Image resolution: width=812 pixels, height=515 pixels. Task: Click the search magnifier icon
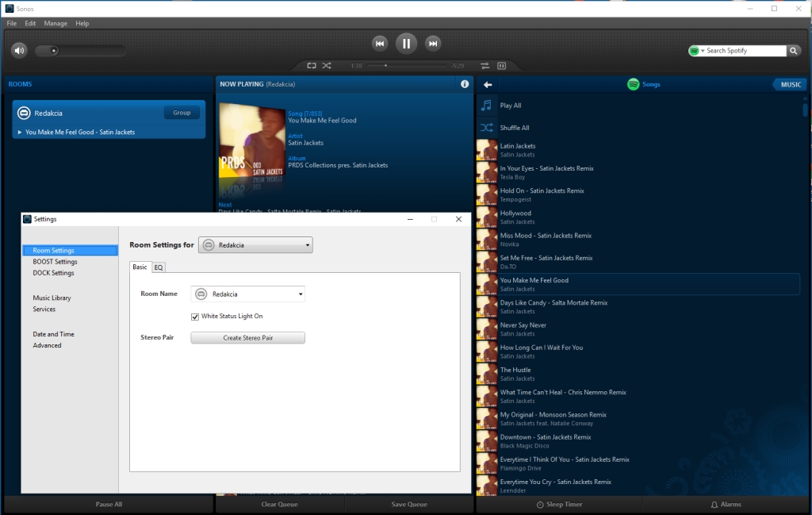tap(794, 51)
